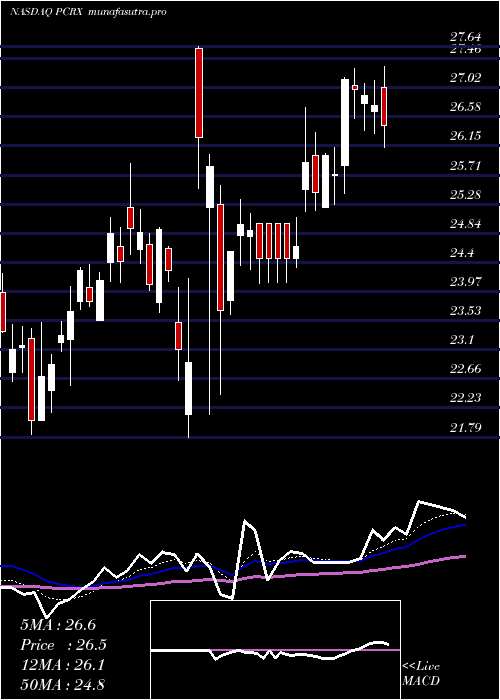Image resolution: width=500 pixels, height=700 pixels.
Task: Select the 24.84 price axis label
Action: (x=466, y=224)
